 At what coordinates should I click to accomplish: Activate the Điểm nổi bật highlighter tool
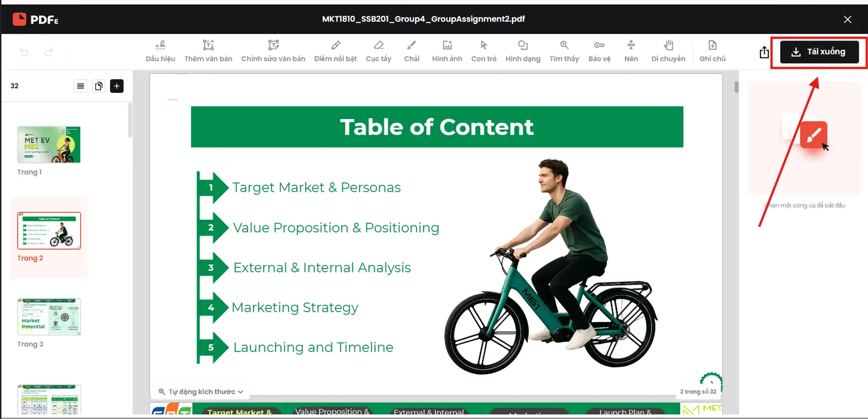[x=335, y=51]
